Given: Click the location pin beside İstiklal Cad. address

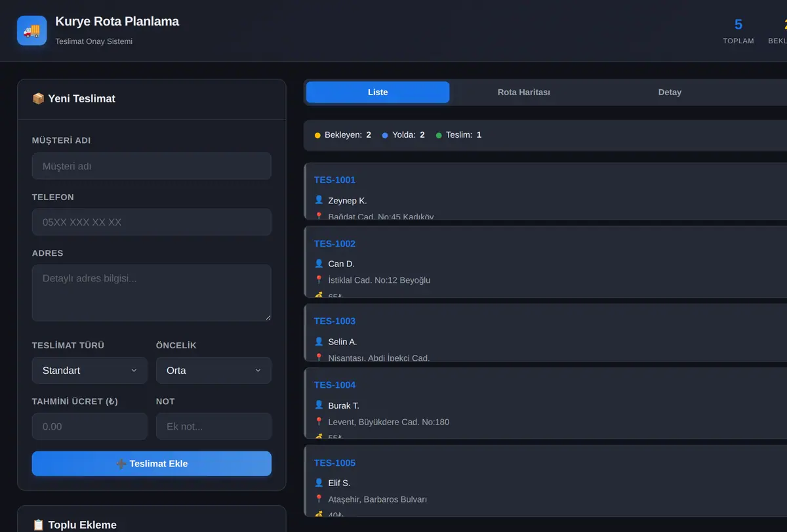Looking at the screenshot, I should (319, 280).
